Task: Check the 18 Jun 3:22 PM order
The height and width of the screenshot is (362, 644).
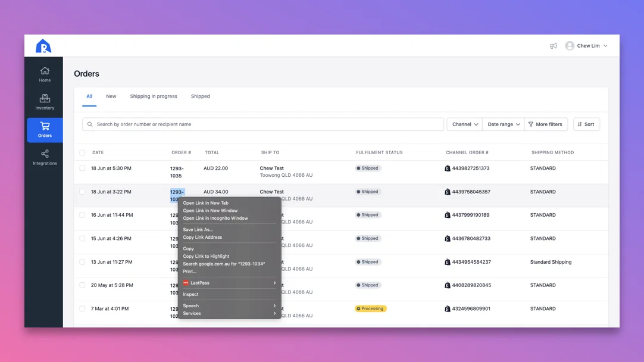Action: [x=82, y=192]
